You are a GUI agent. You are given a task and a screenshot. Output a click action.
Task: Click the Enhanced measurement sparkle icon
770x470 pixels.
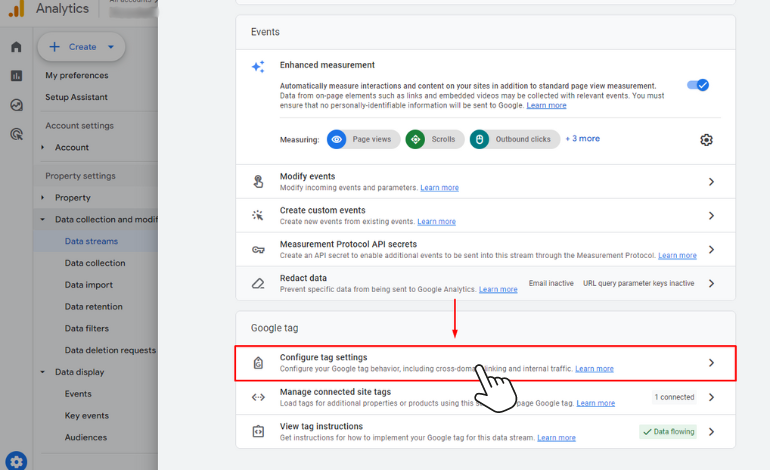tap(258, 66)
